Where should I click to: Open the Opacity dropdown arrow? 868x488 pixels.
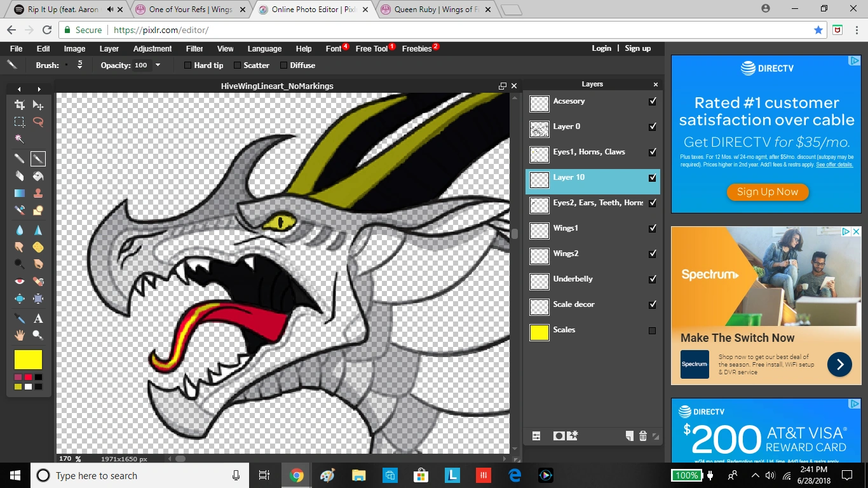coord(158,65)
